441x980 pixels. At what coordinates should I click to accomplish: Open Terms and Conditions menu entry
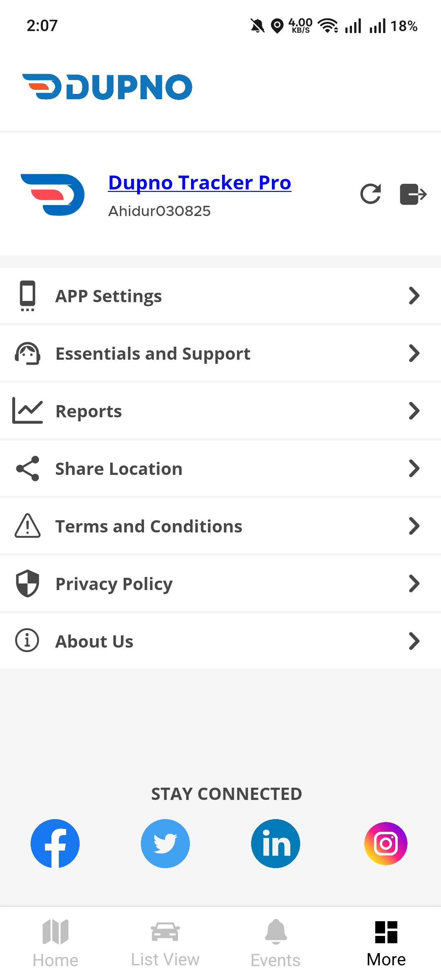[x=220, y=526]
